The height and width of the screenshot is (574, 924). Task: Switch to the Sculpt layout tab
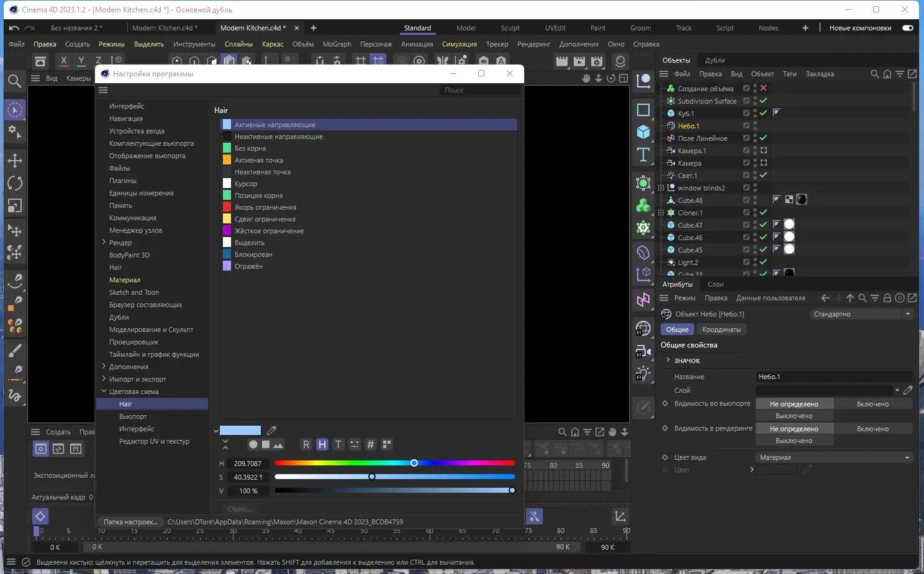point(510,28)
